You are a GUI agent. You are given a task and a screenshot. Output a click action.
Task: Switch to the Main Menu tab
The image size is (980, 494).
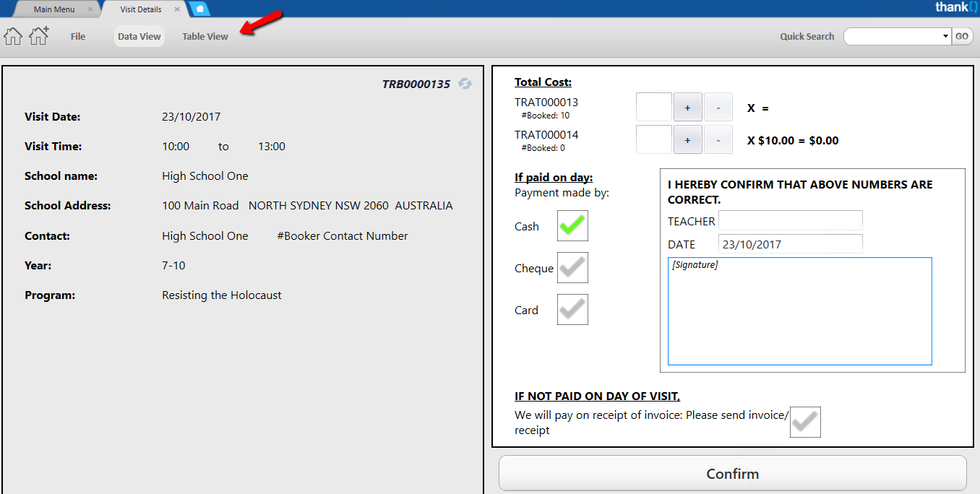54,9
